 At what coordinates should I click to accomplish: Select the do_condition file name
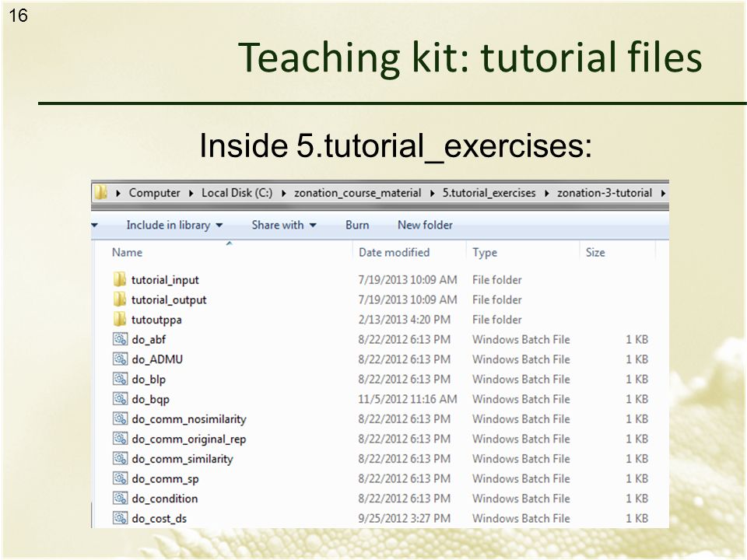164,499
